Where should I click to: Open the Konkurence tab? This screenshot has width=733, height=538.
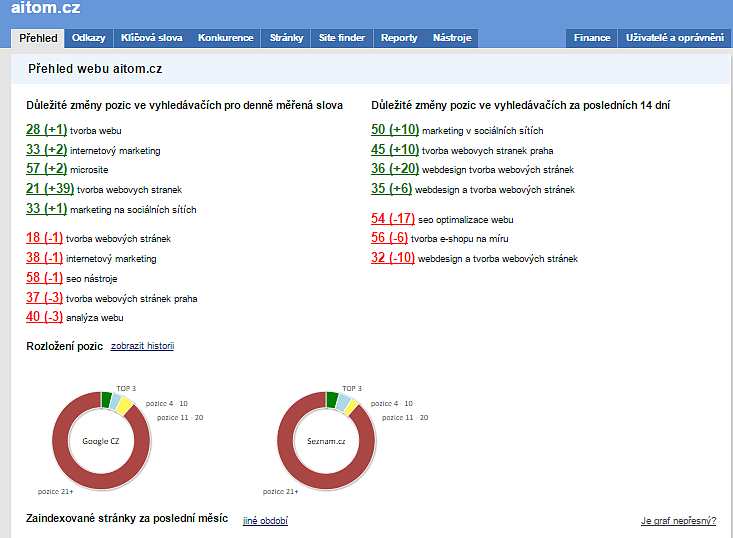226,38
